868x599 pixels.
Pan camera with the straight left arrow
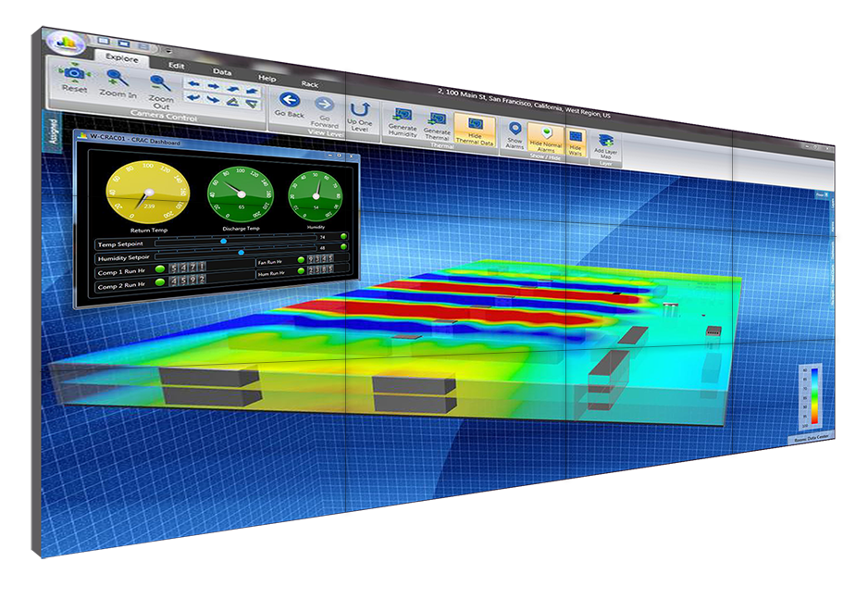point(193,84)
